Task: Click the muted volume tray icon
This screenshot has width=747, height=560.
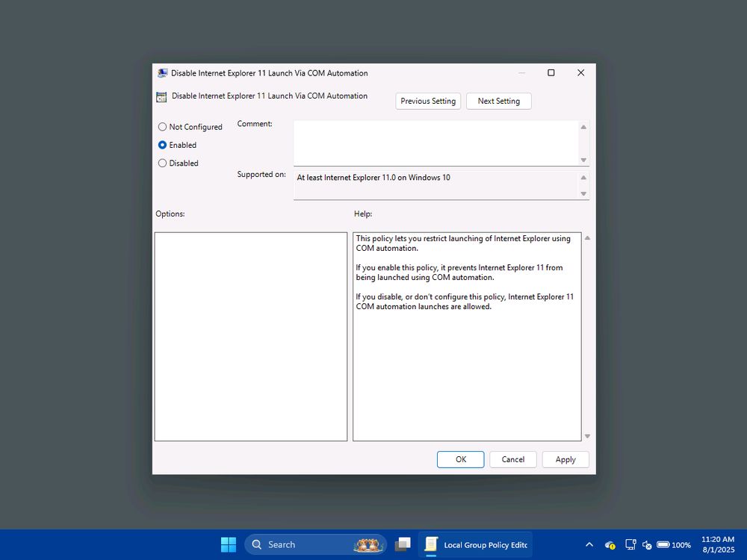Action: [647, 545]
